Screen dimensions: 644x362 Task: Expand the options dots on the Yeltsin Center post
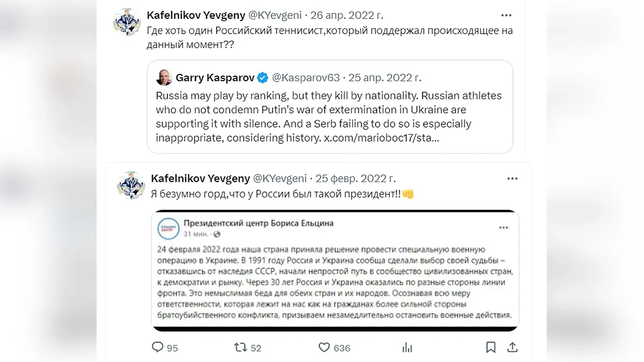(503, 227)
